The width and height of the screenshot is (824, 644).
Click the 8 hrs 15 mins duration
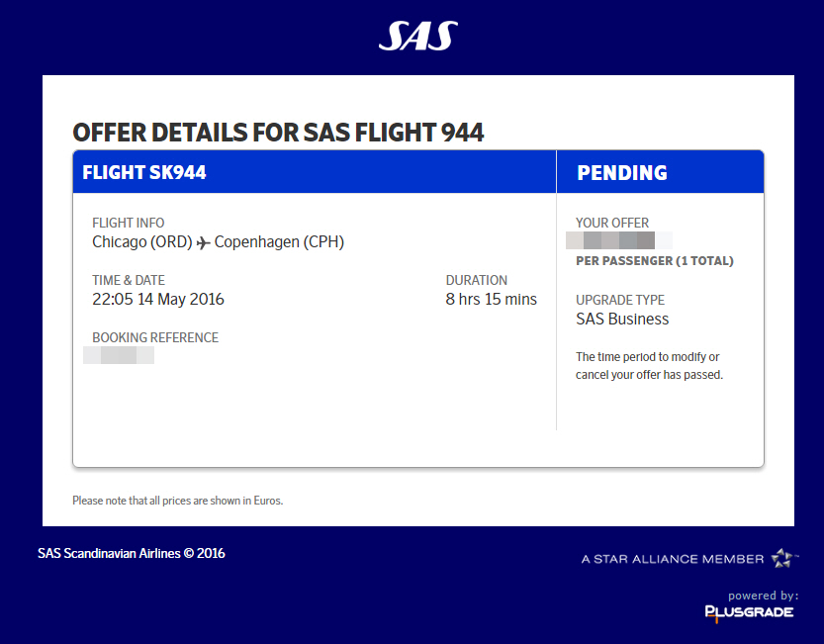492,299
